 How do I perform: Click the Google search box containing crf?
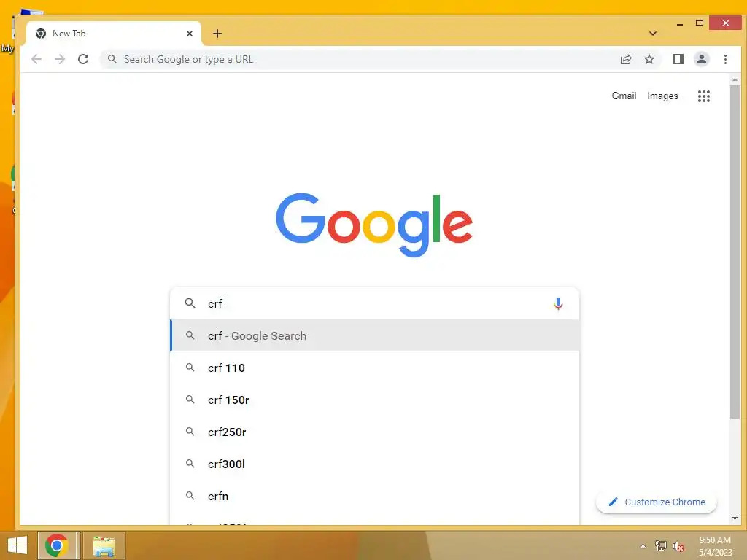374,303
